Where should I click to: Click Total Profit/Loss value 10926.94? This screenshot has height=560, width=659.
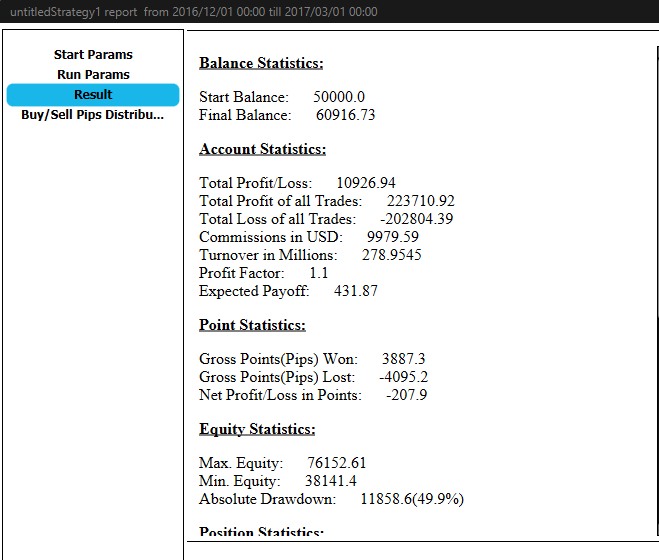[x=366, y=183]
